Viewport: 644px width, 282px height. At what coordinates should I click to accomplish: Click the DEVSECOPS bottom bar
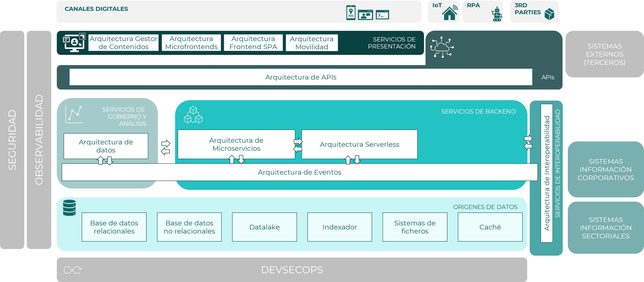tap(292, 270)
